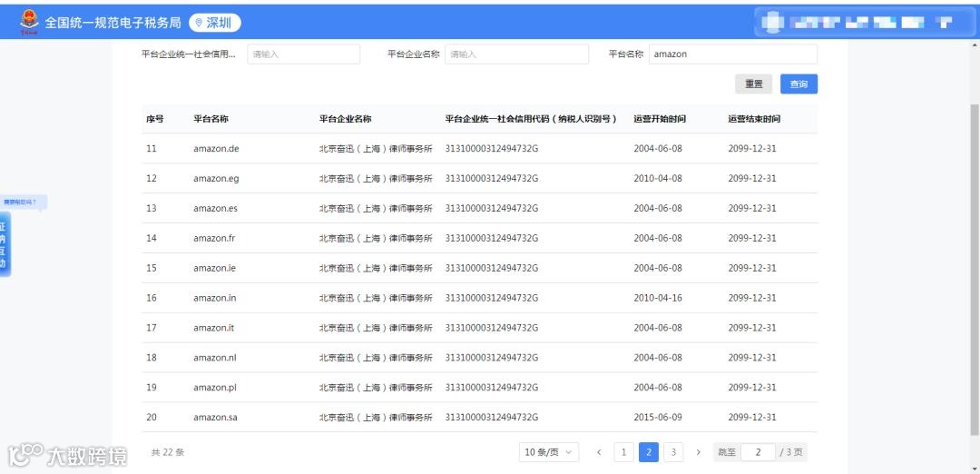Screen dimensions: 980x474
Task: Select the amazon.nl row
Action: point(479,358)
